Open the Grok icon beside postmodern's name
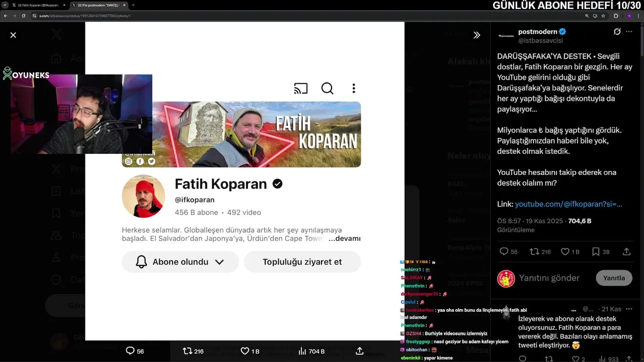 [x=617, y=32]
